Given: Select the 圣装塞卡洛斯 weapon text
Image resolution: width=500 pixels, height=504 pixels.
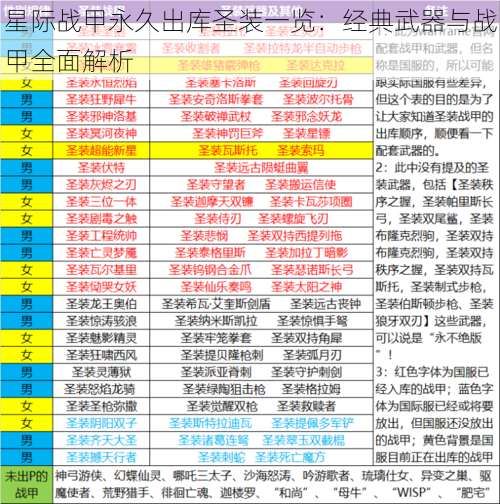Looking at the screenshot, I should point(220,83).
